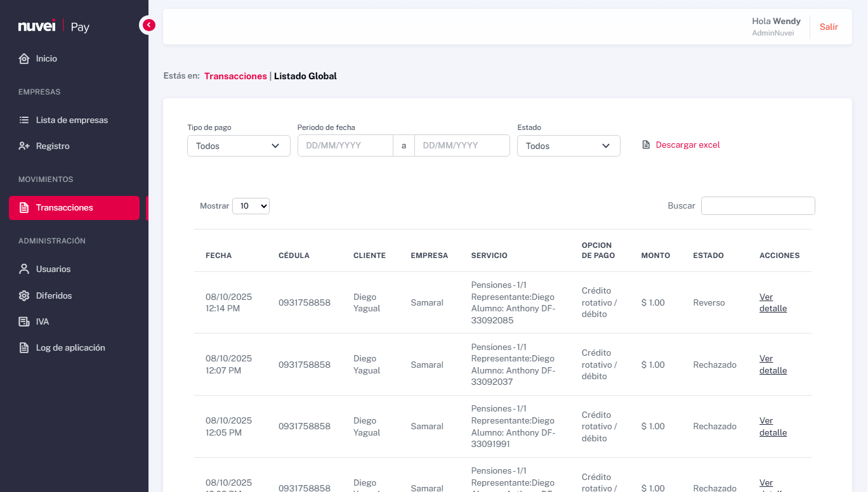Click the first DD/MM/YYYY date field
This screenshot has width=868, height=492.
pyautogui.click(x=345, y=145)
